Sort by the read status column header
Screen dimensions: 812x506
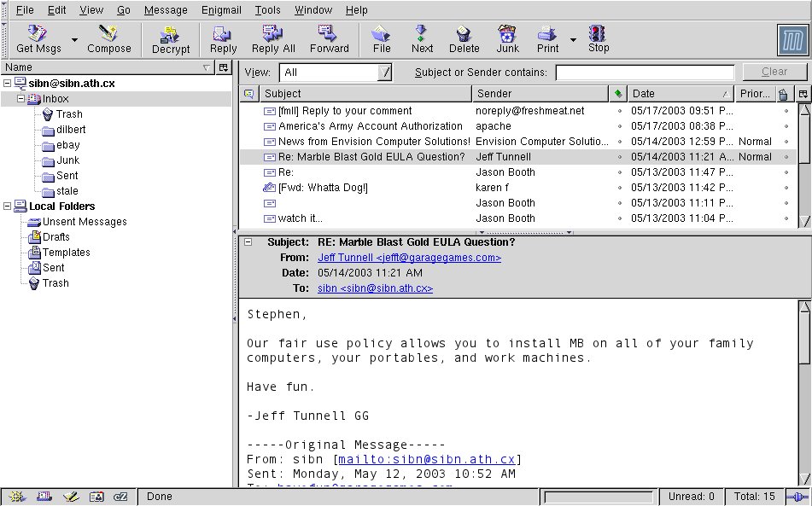(618, 94)
